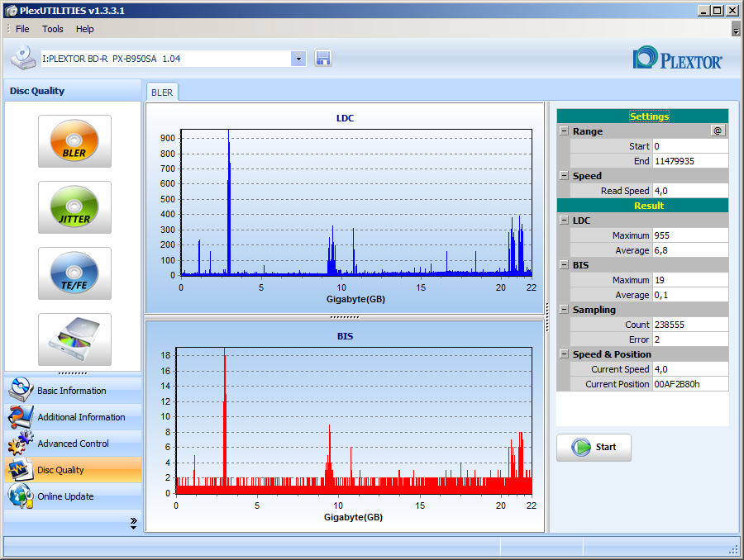Open the File menu
This screenshot has height=560, width=744.
click(22, 29)
